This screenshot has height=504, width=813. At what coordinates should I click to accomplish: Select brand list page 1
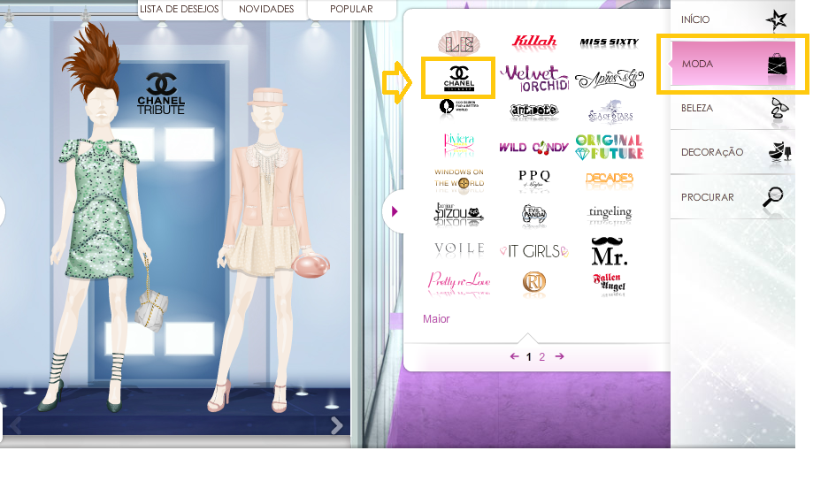(x=529, y=357)
